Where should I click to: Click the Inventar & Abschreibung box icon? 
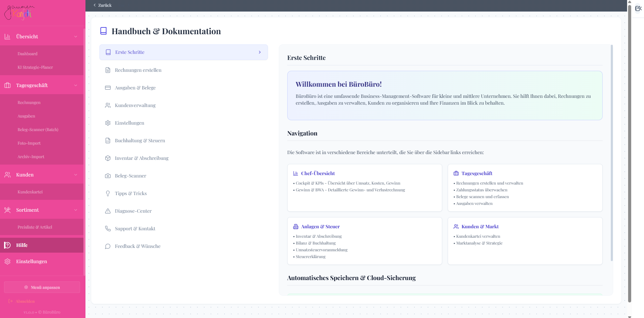[108, 158]
